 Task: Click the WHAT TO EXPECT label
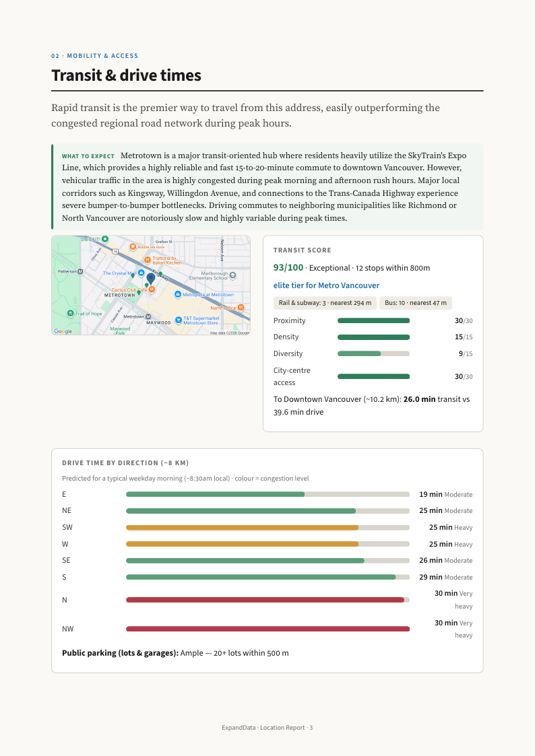[88, 156]
